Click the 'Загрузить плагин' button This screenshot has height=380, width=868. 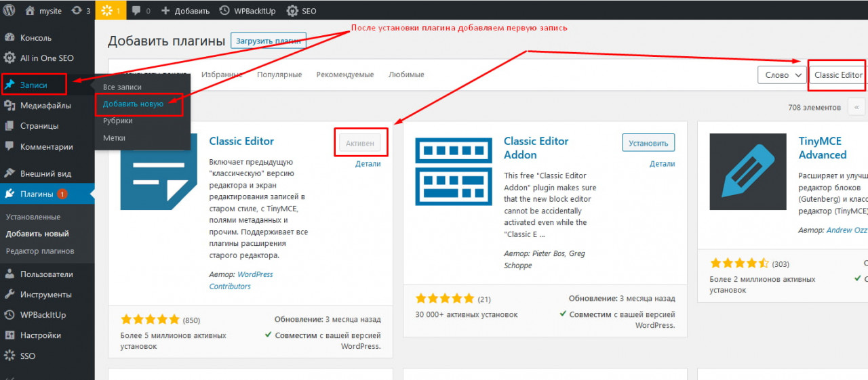269,41
